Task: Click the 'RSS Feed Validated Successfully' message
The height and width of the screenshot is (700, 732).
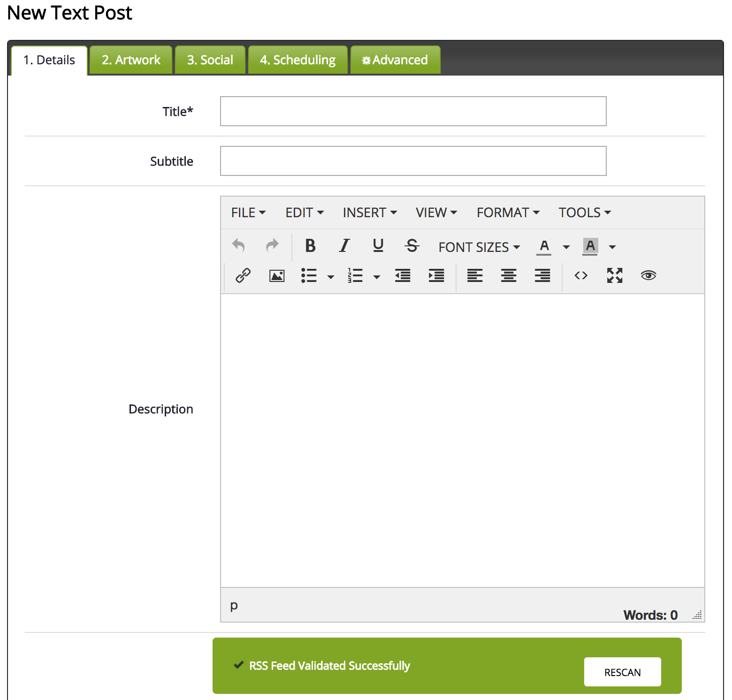Action: 329,665
